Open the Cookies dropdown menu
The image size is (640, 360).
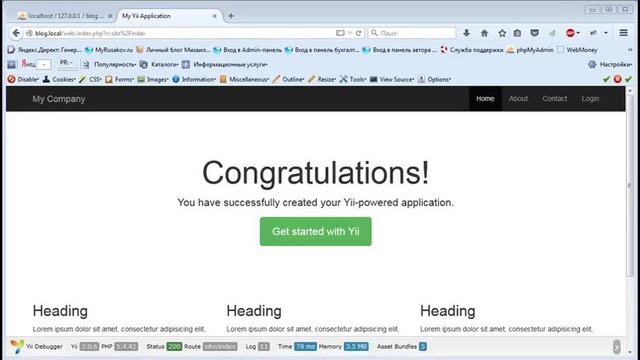[x=60, y=79]
